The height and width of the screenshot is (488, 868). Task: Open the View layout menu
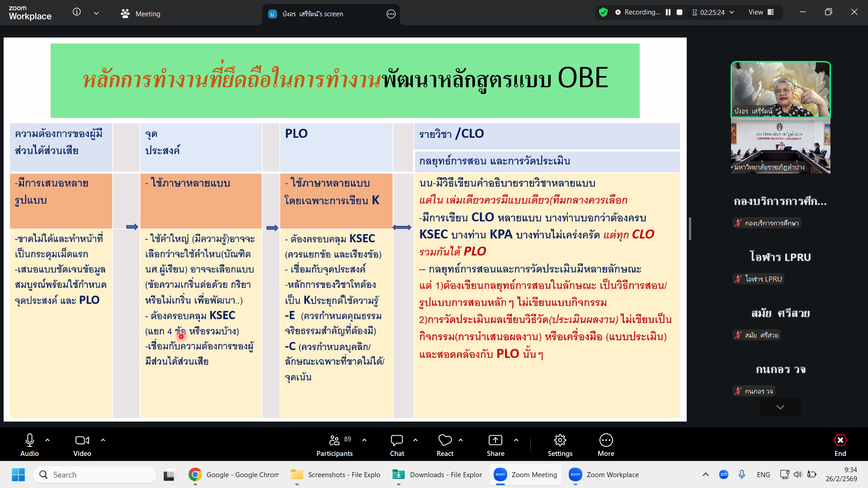tap(761, 12)
